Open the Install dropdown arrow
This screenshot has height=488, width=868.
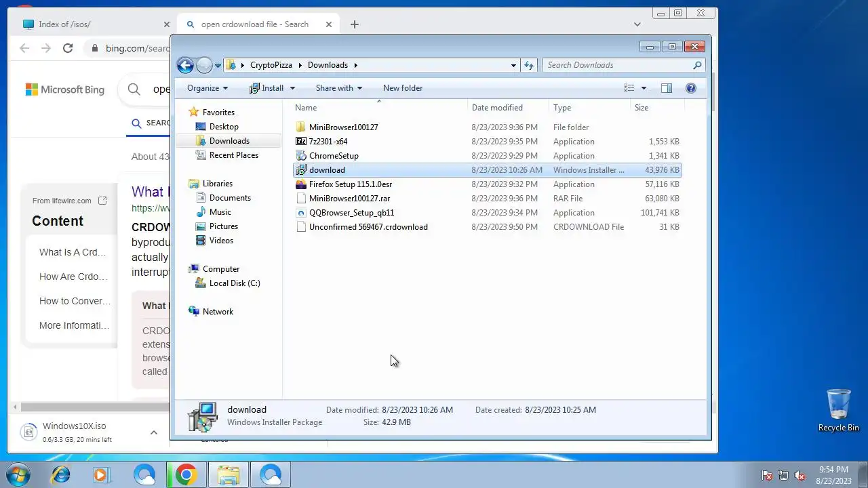point(292,88)
